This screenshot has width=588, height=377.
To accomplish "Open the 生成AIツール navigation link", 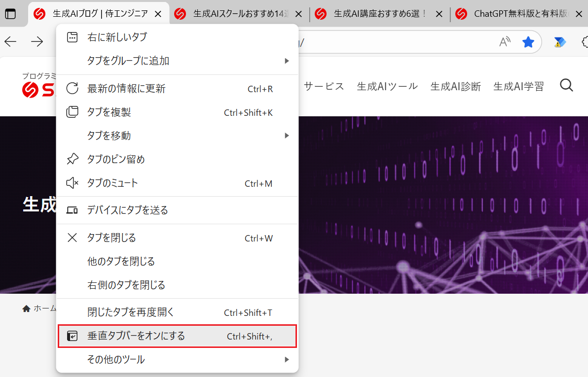I will [387, 86].
